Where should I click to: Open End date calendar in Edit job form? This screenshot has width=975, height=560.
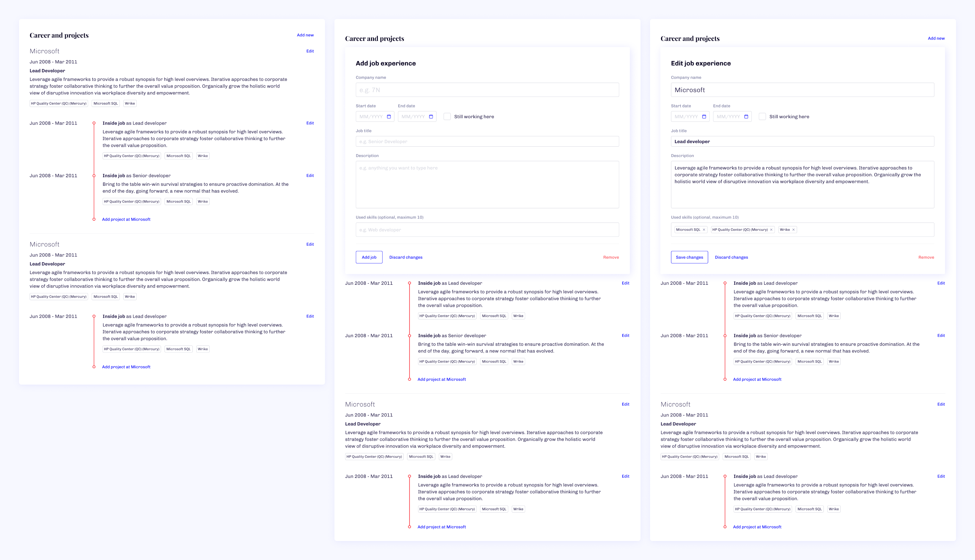click(746, 117)
